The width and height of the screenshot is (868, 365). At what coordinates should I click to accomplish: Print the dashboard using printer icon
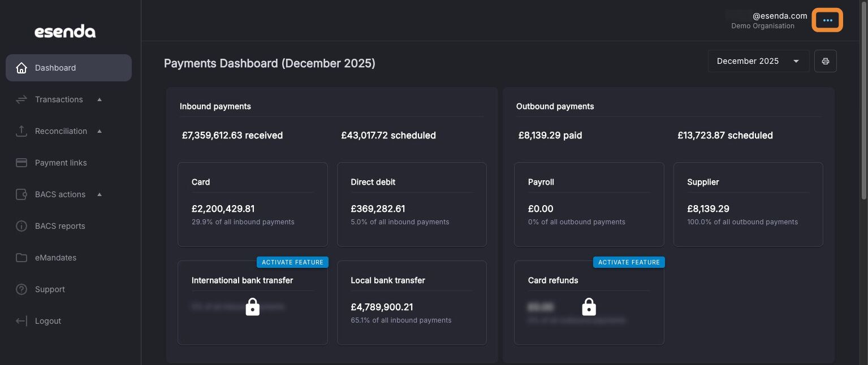826,61
